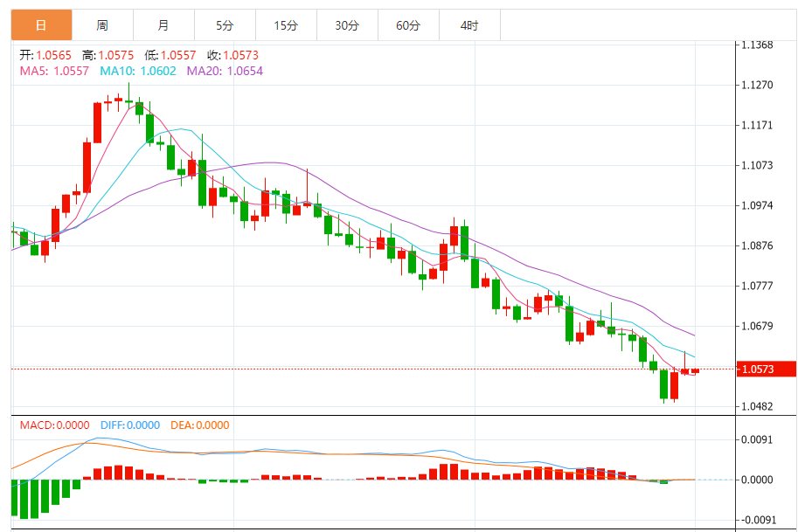Open the 15分 timeframe tab
The width and height of the screenshot is (805, 532).
coord(286,25)
